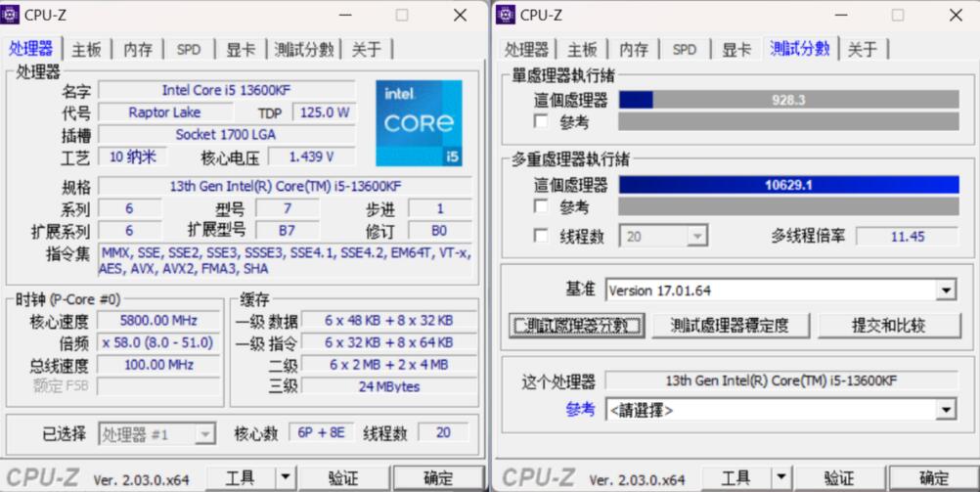Switch to 处理器 tab in right window
The width and height of the screenshot is (980, 492).
[526, 49]
